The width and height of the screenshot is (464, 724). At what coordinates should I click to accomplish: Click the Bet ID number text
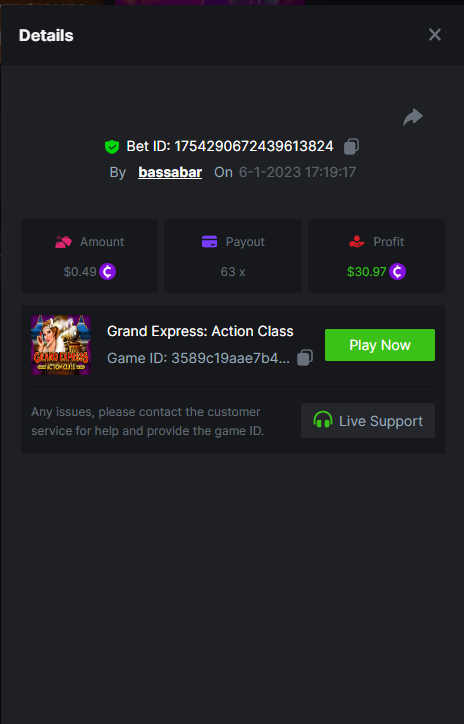click(x=253, y=146)
